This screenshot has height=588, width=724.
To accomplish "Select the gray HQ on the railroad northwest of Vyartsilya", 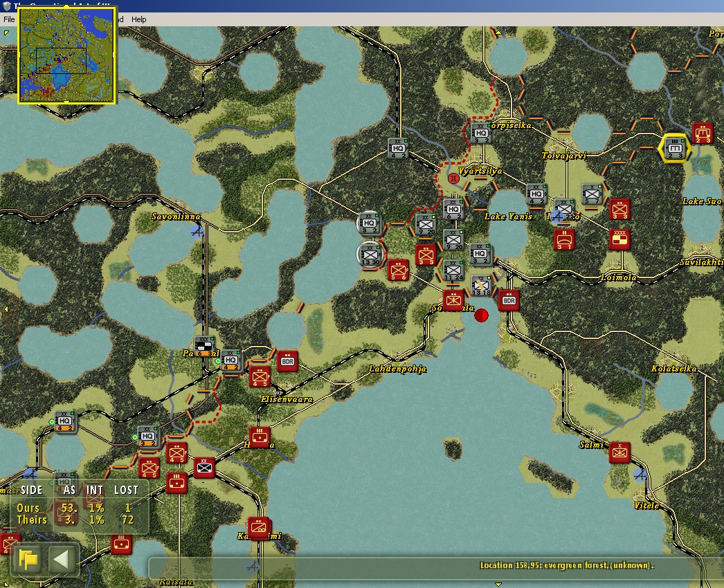I will coord(397,149).
